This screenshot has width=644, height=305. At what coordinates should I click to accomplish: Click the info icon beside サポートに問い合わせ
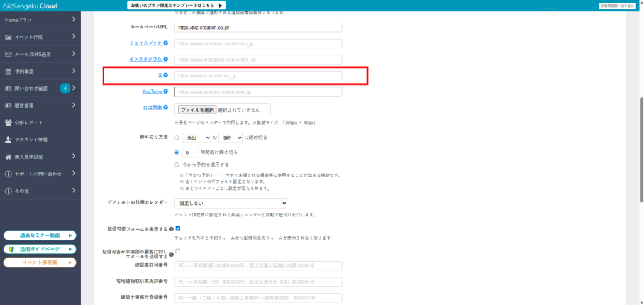point(8,174)
